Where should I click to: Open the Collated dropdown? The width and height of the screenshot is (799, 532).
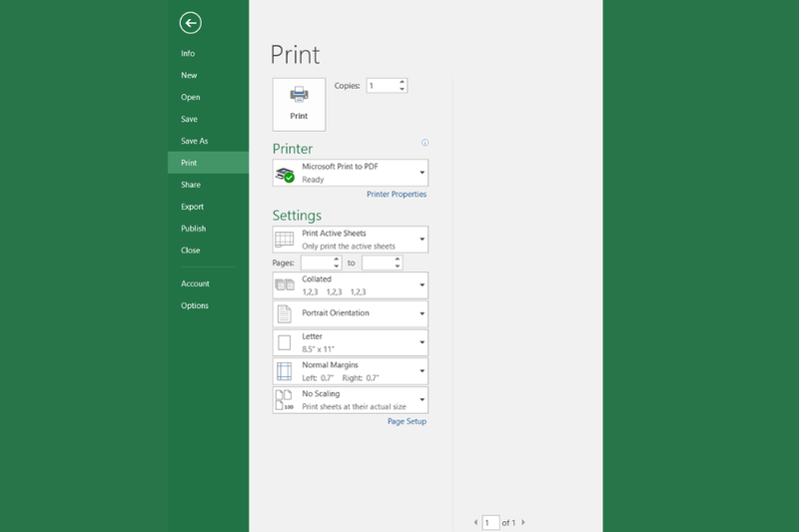(x=350, y=285)
